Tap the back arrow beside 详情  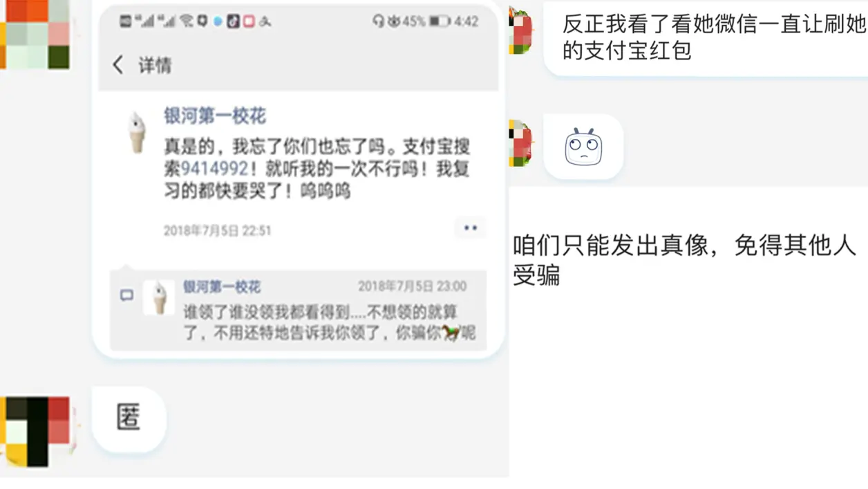(x=118, y=65)
